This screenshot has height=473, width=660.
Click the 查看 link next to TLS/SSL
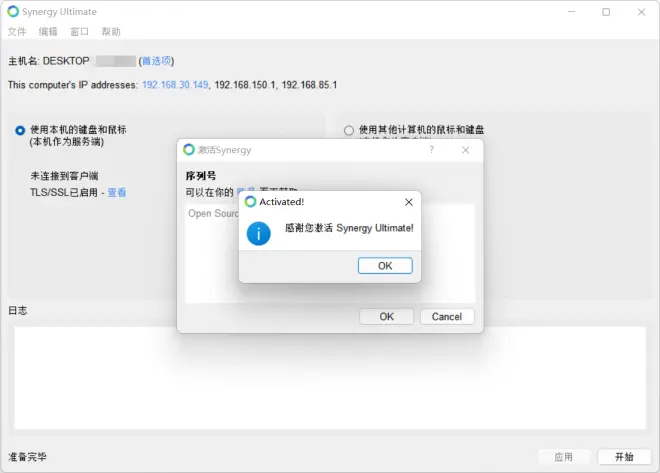(x=117, y=192)
